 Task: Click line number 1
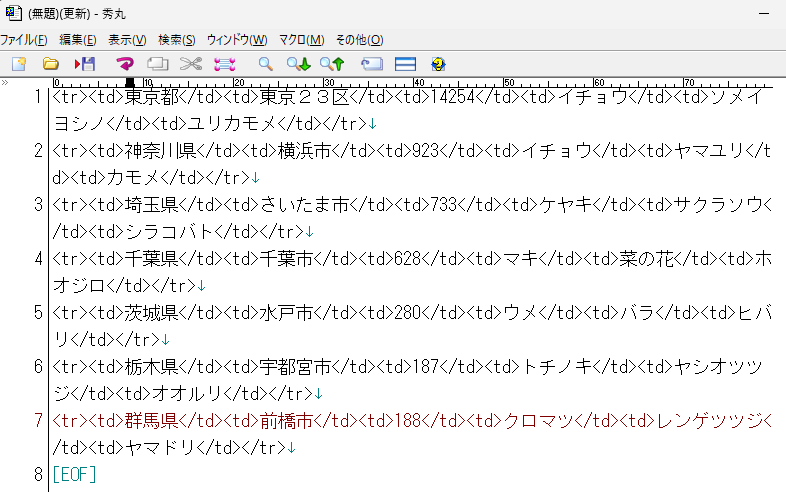point(39,96)
